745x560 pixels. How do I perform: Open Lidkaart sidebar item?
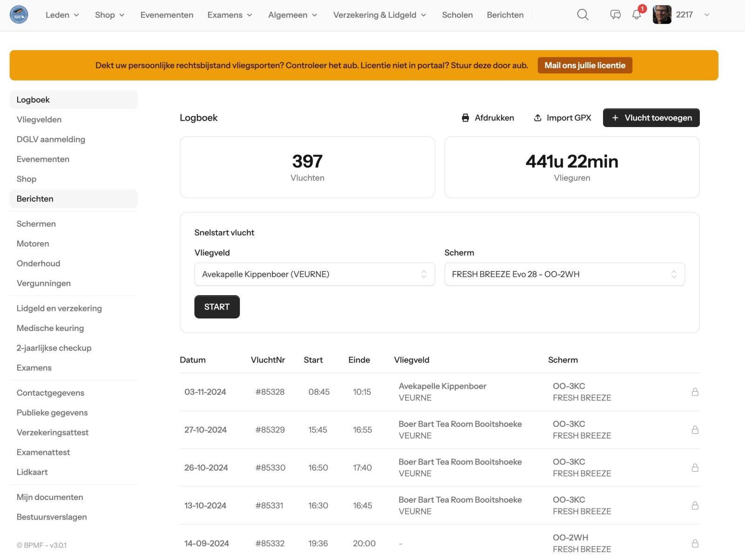tap(74, 472)
